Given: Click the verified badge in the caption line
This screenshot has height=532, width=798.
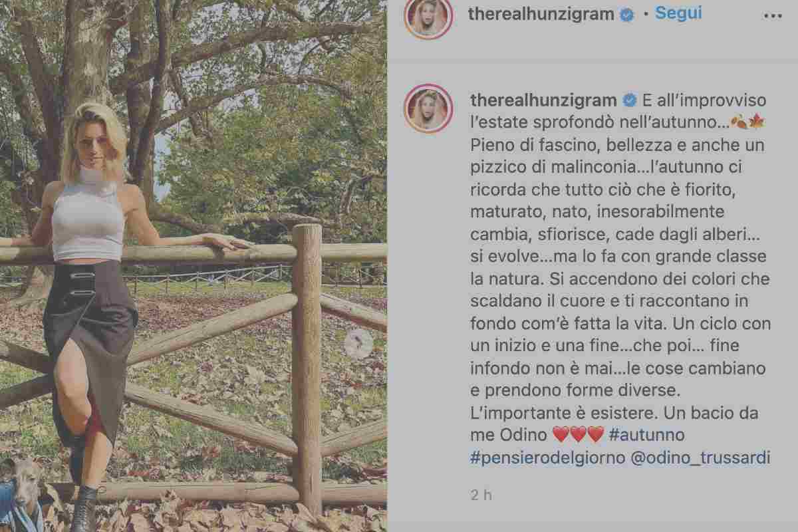Looking at the screenshot, I should [x=628, y=101].
